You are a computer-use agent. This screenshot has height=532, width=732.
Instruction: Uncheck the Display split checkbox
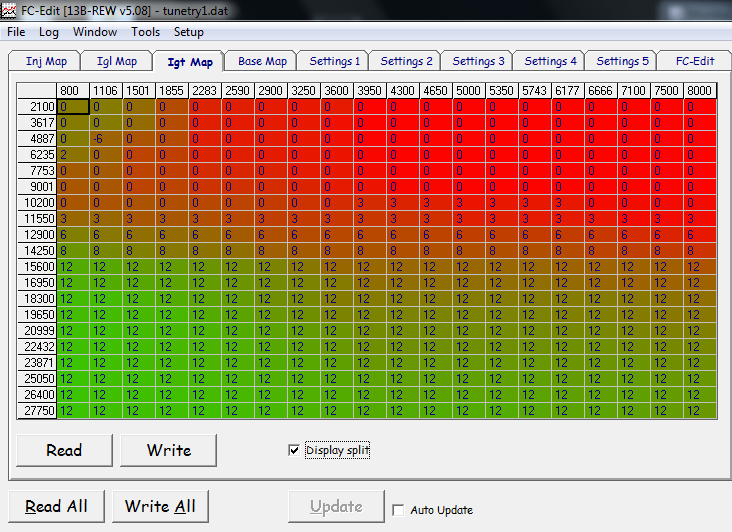click(x=294, y=451)
